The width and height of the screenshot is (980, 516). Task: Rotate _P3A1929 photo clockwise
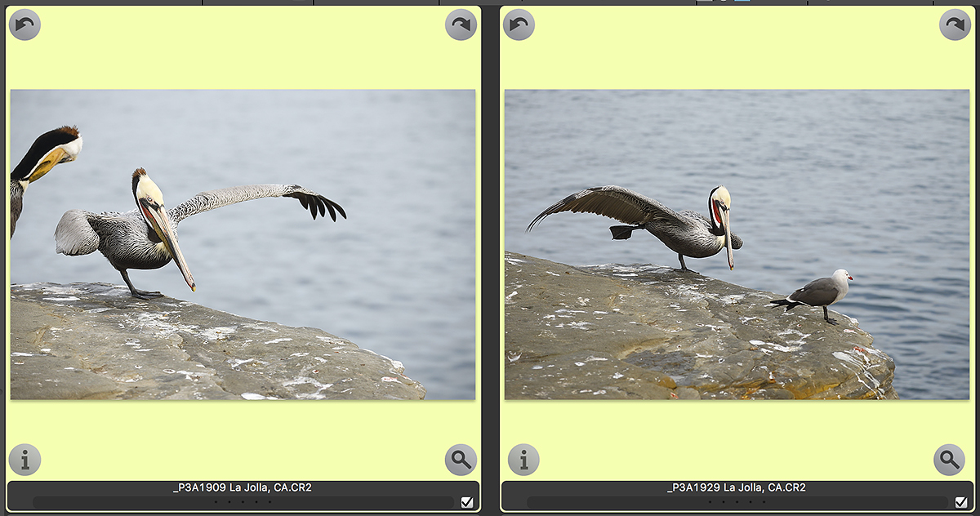(x=955, y=24)
